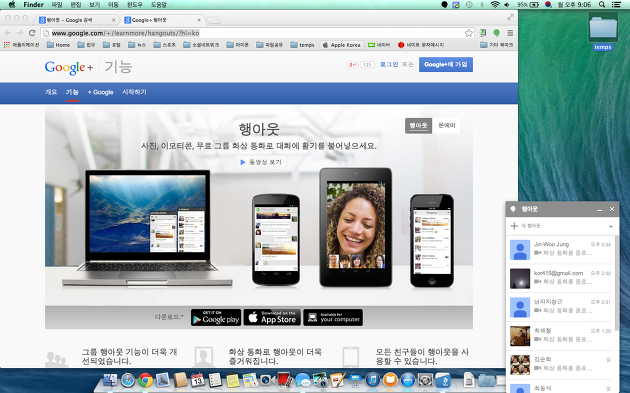This screenshot has height=393, width=630.
Task: Launch iTunes from the dock
Action: pos(372,380)
